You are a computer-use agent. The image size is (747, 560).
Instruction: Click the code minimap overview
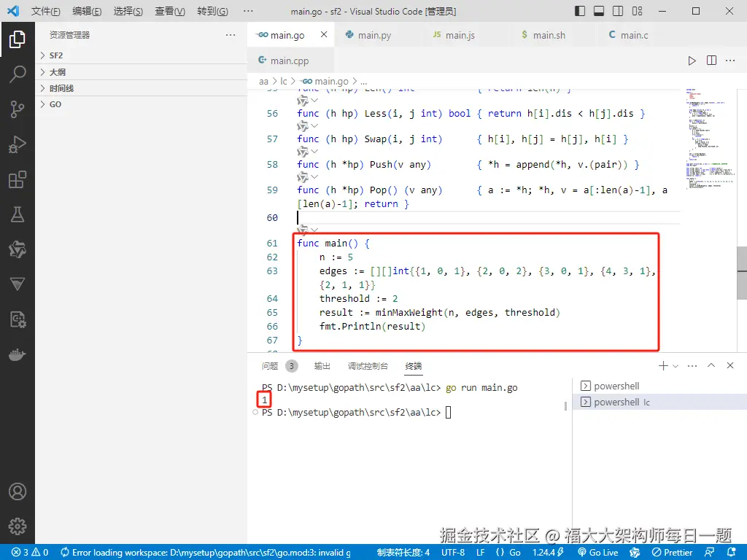click(709, 138)
